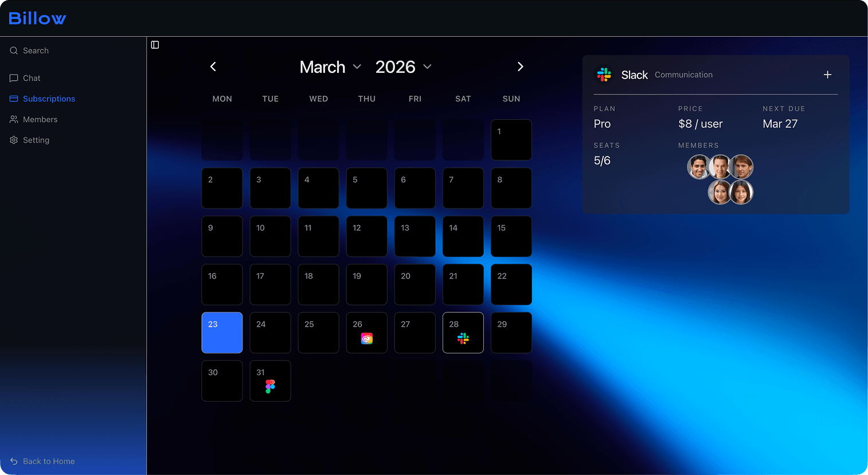
Task: Click the first member avatar thumbnail
Action: (x=699, y=167)
